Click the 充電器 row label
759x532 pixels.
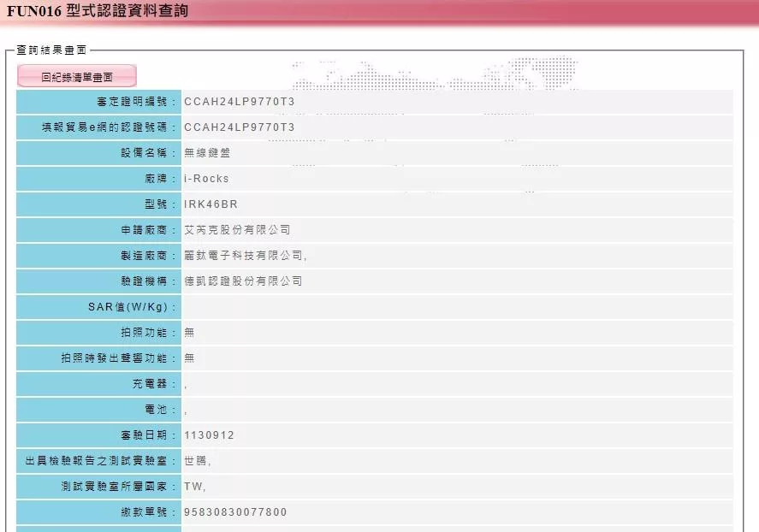pos(154,384)
